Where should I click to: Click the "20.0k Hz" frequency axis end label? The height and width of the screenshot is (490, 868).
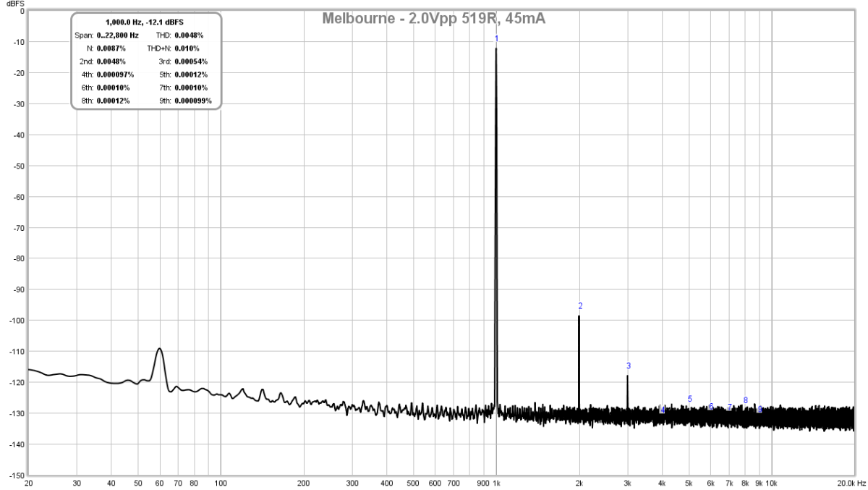click(x=851, y=482)
